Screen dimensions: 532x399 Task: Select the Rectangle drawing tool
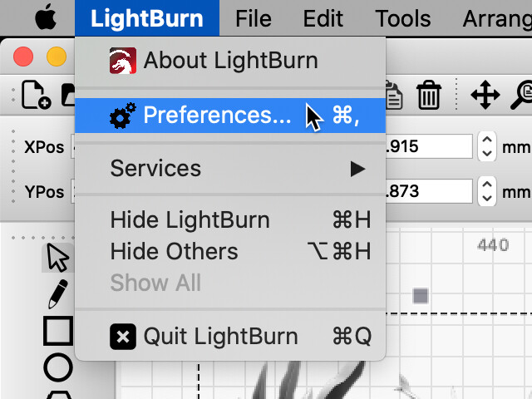(58, 331)
